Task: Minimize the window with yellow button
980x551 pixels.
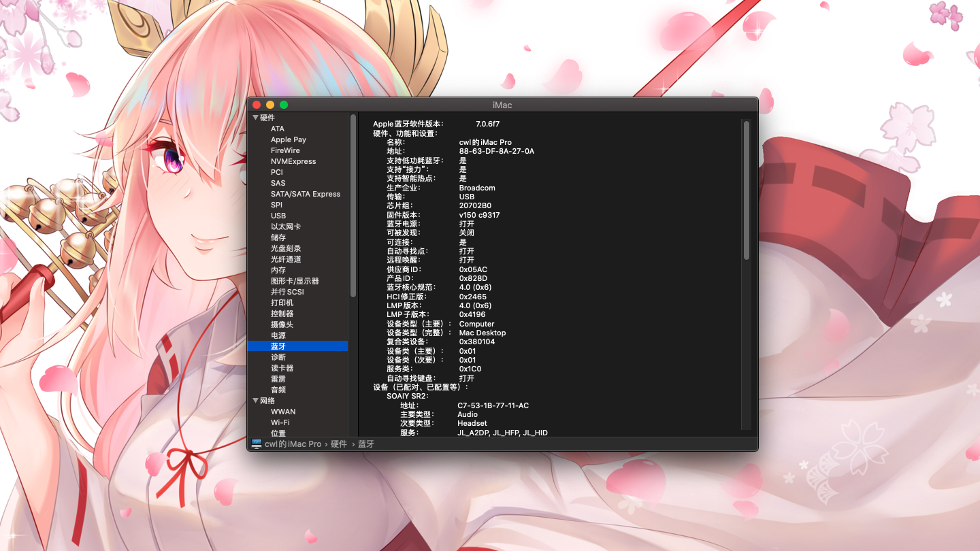Action: [x=270, y=105]
